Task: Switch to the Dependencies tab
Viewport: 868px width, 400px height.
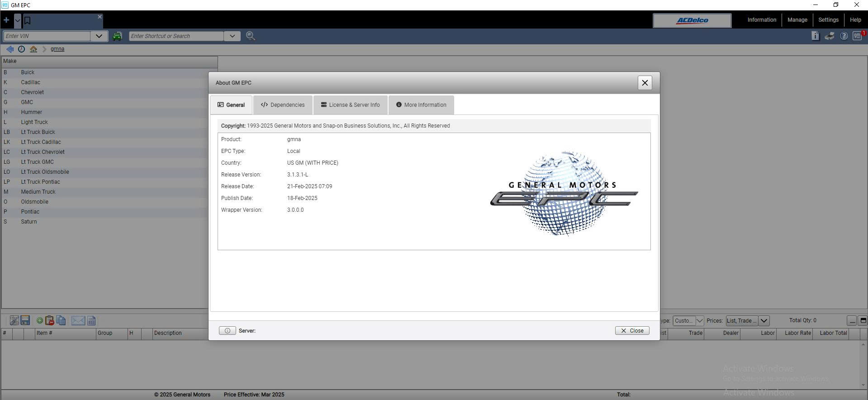Action: pyautogui.click(x=283, y=105)
